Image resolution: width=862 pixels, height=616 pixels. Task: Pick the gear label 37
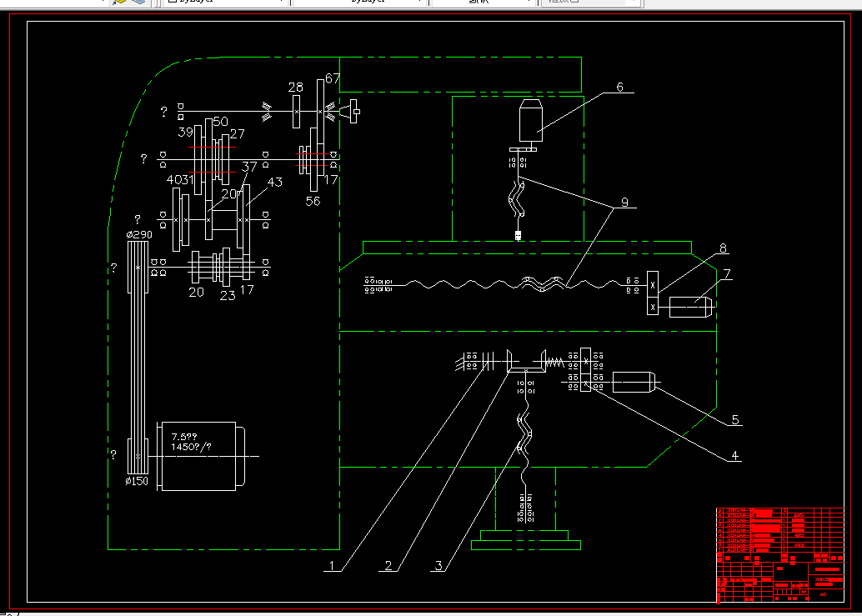pyautogui.click(x=249, y=167)
